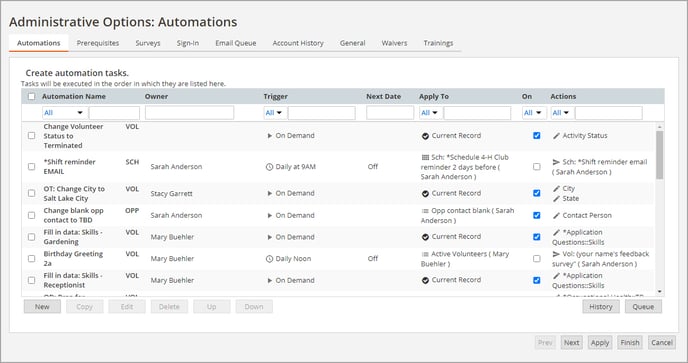This screenshot has height=363, width=688.
Task: Click the send arrow icon beside Vol: feedback survey
Action: point(556,254)
